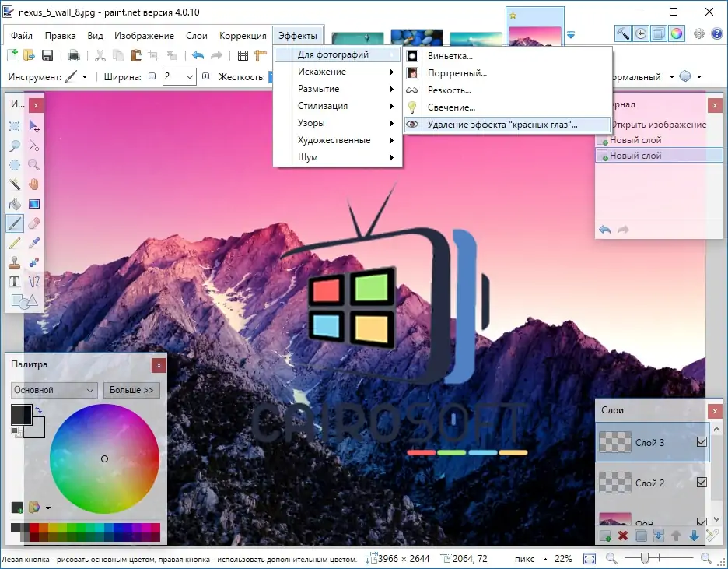This screenshot has height=569, width=728.
Task: Expand the Стилизация submenu
Action: pyautogui.click(x=338, y=106)
